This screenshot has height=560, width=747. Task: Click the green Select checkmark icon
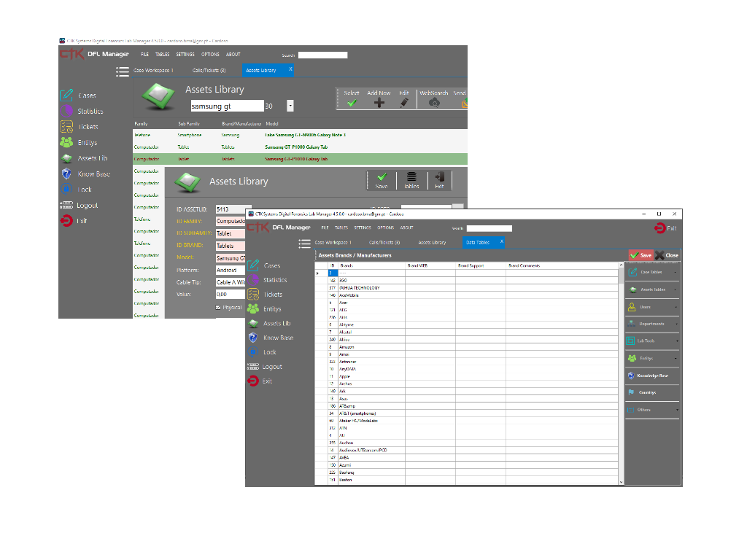click(x=352, y=103)
